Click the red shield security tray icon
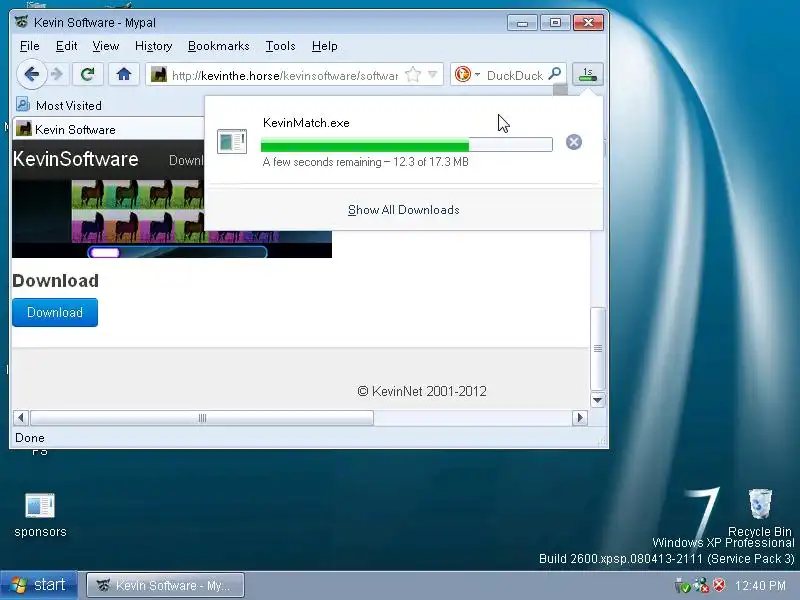The height and width of the screenshot is (600, 800). coord(719,585)
